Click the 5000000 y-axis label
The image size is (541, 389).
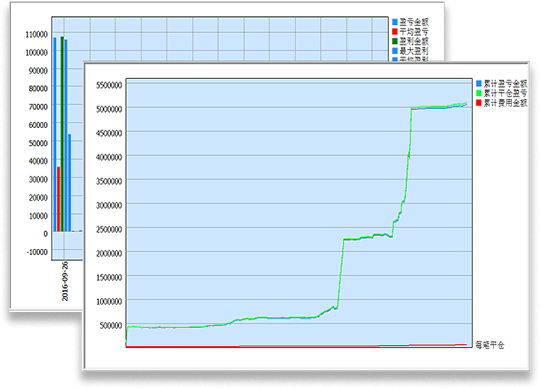click(x=109, y=109)
